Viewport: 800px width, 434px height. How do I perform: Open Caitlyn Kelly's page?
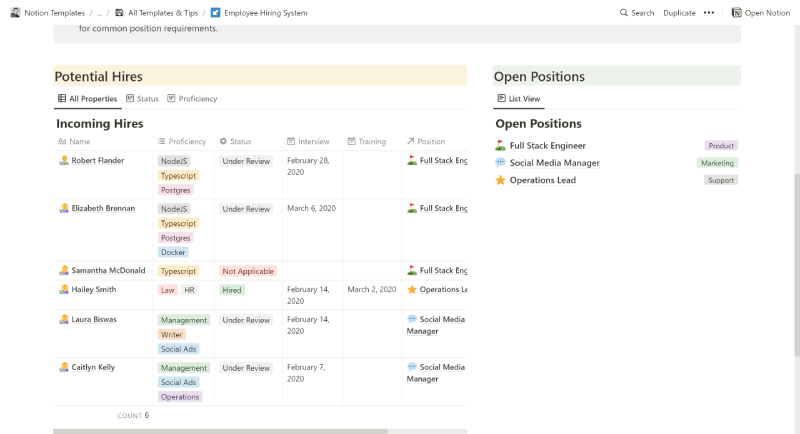[93, 367]
